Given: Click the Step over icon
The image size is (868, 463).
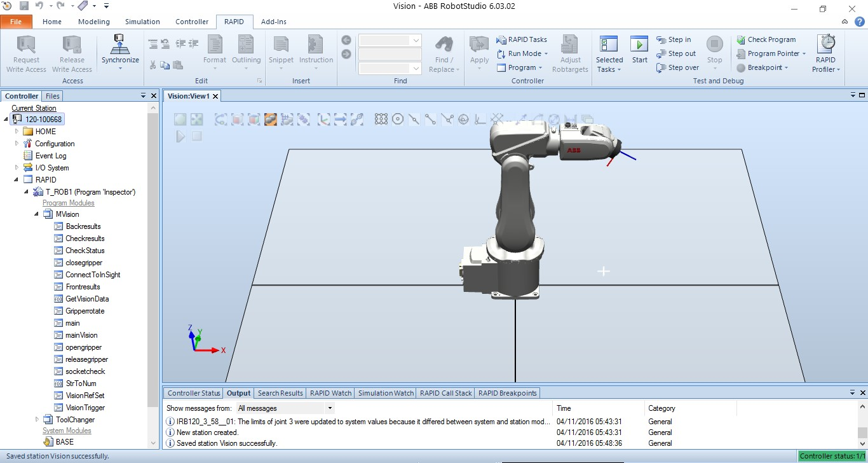Looking at the screenshot, I should point(661,67).
